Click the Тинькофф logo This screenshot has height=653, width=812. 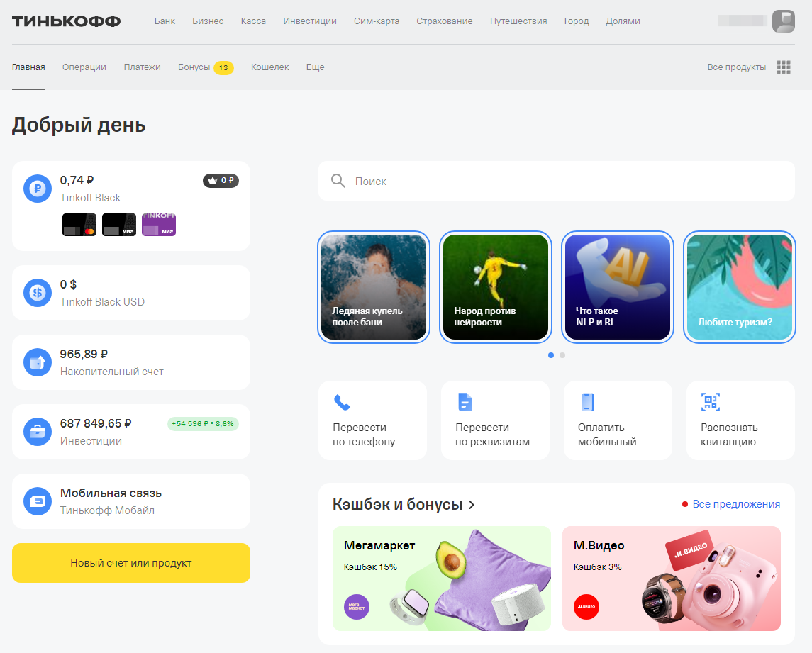click(66, 21)
